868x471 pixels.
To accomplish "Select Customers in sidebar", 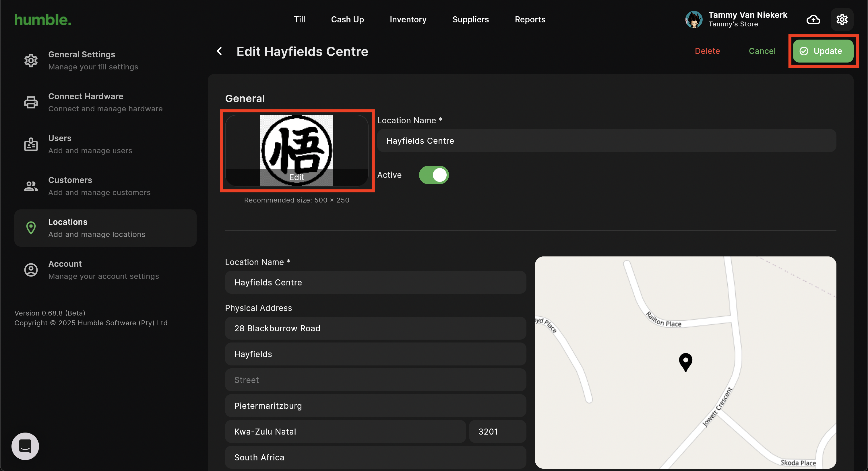I will point(105,186).
